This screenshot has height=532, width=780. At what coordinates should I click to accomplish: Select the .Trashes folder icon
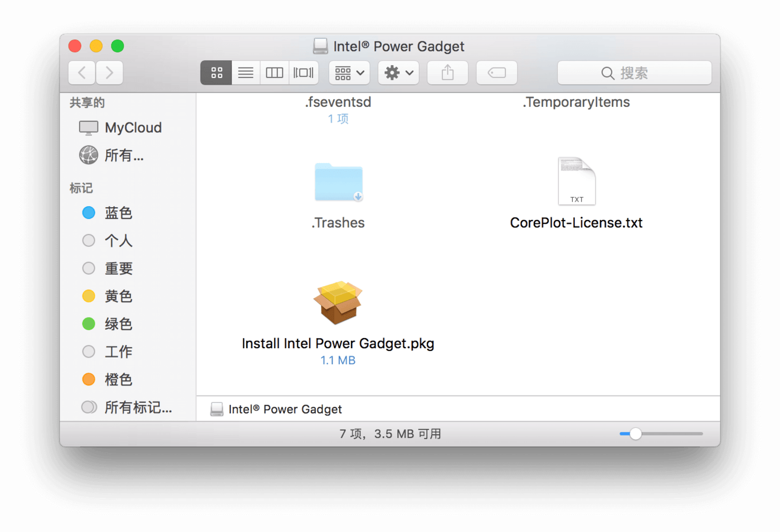338,182
